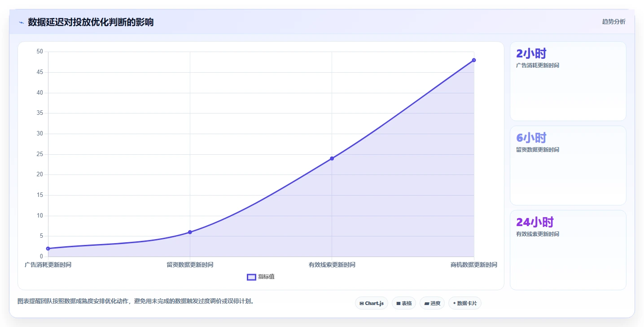
Task: Click the sparkle icon in 数据卡片 chip
Action: [x=454, y=303]
